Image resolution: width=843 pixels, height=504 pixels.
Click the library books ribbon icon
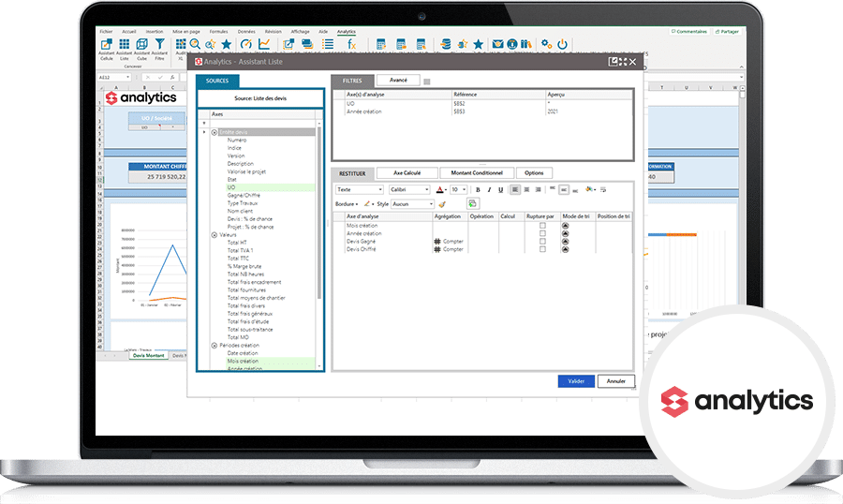[x=525, y=44]
